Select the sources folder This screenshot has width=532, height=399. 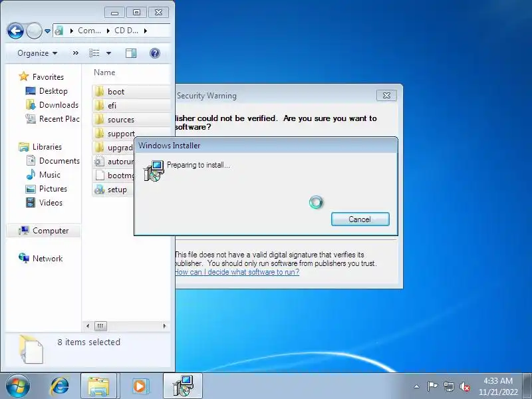131,120
